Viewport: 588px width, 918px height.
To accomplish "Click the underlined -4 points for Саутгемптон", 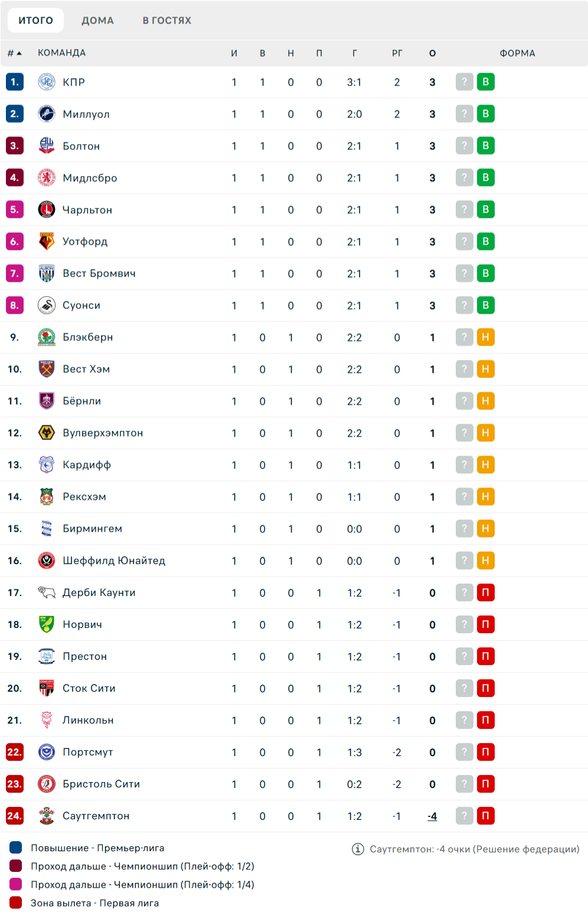I will 433,816.
